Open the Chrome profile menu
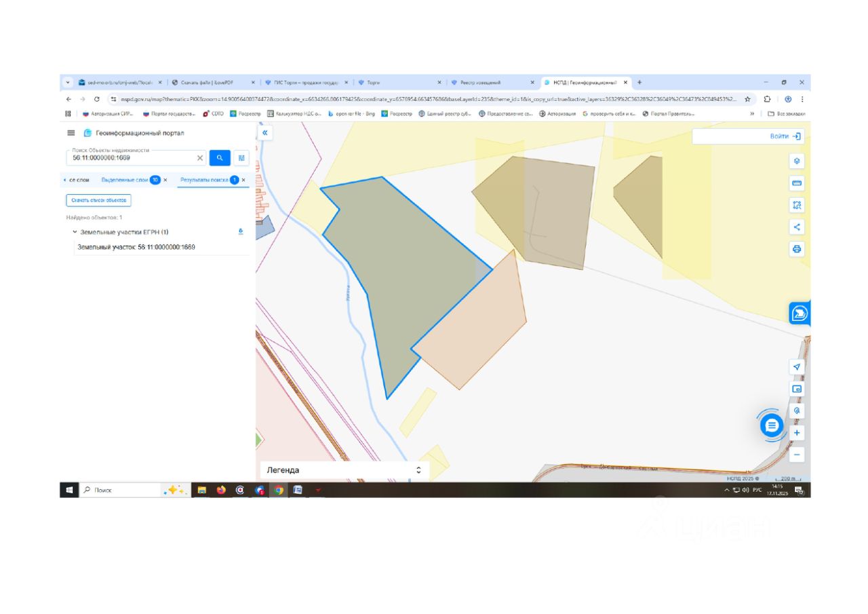Screen dimensions: 868x614 pos(788,99)
